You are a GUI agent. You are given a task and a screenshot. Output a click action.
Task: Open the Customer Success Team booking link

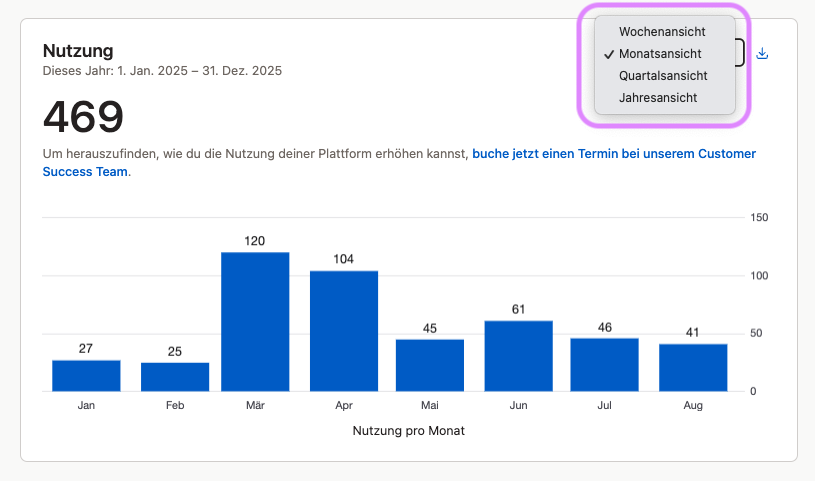[x=613, y=154]
